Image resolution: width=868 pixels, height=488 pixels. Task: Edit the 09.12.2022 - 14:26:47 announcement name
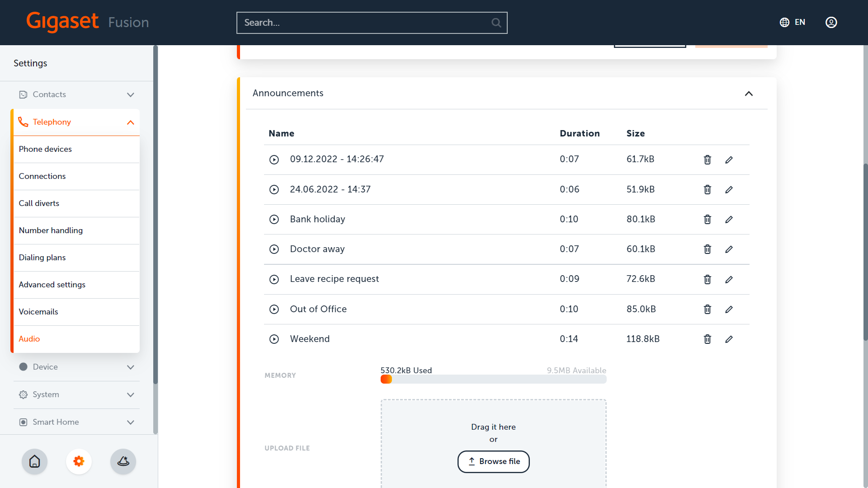click(729, 160)
